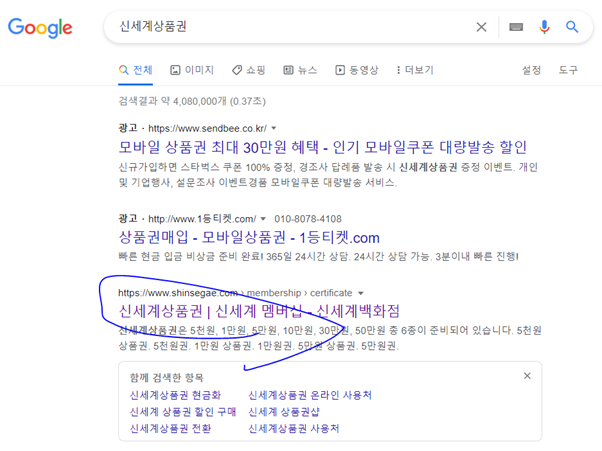Click the blue magnifier search button
The width and height of the screenshot is (602, 451).
572,27
